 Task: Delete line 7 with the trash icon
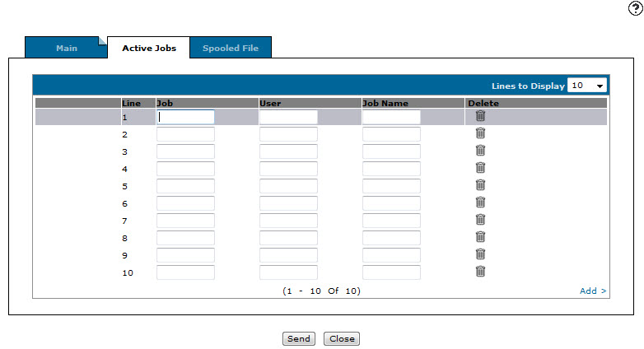pos(481,220)
